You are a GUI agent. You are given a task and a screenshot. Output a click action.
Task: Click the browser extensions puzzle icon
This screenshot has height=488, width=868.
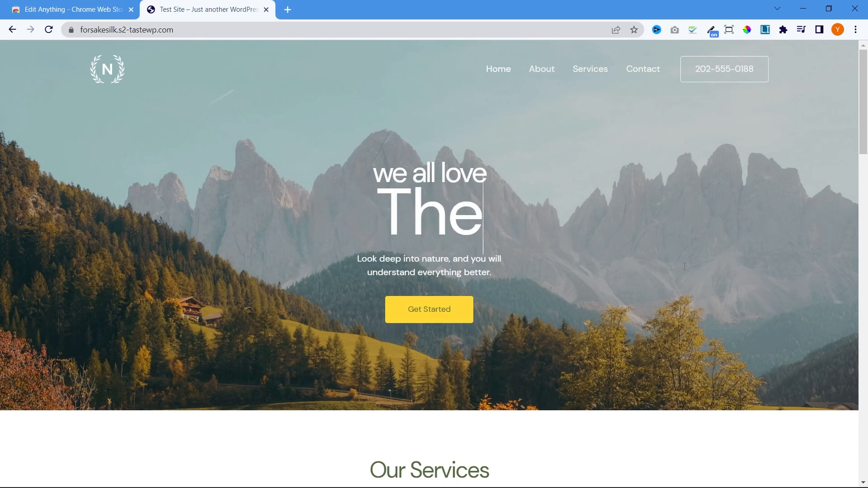pyautogui.click(x=784, y=30)
